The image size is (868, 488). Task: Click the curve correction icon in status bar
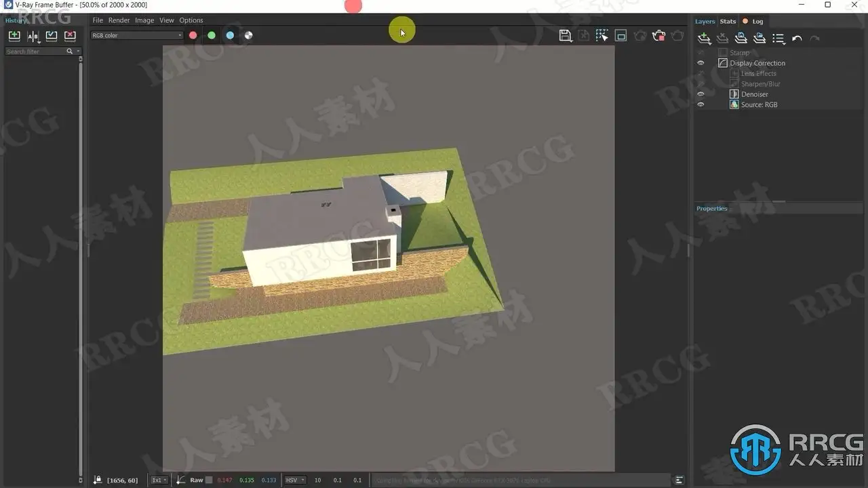coord(181,480)
